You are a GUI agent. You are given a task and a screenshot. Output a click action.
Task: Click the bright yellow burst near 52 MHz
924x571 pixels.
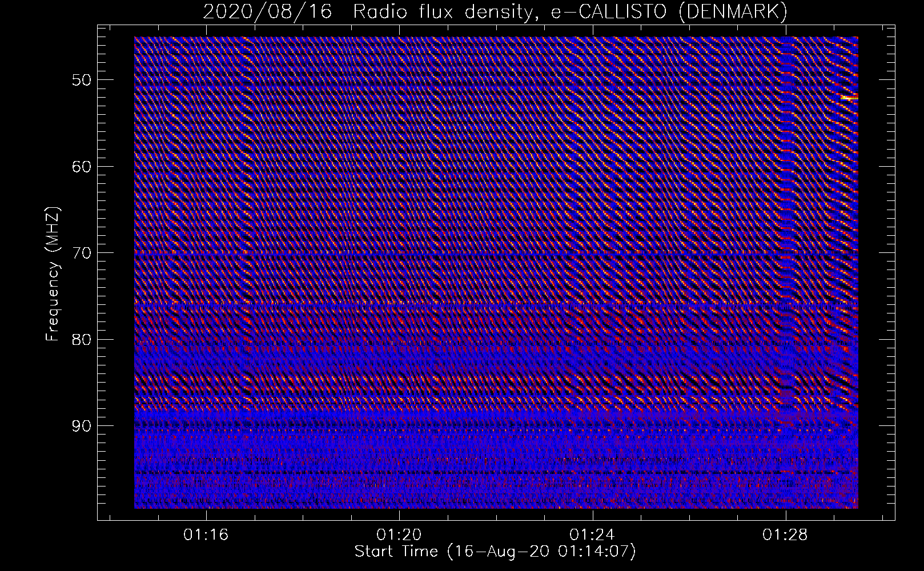[x=849, y=98]
